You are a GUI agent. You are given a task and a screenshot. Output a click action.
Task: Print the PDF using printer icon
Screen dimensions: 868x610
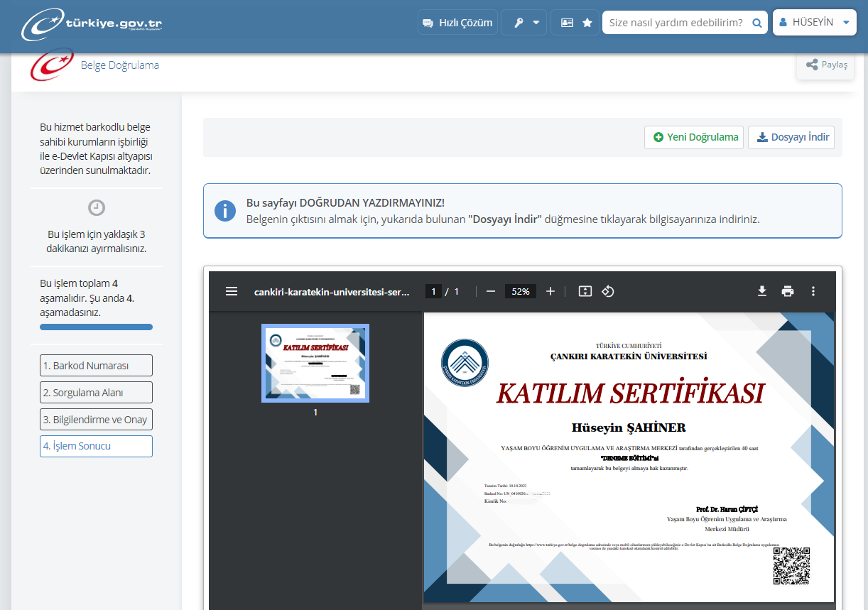click(x=788, y=291)
